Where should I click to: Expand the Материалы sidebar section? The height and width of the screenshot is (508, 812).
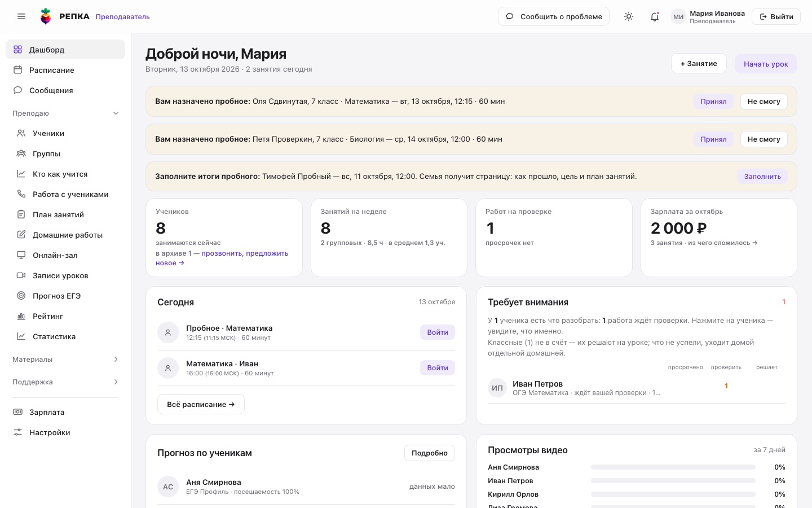[65, 360]
